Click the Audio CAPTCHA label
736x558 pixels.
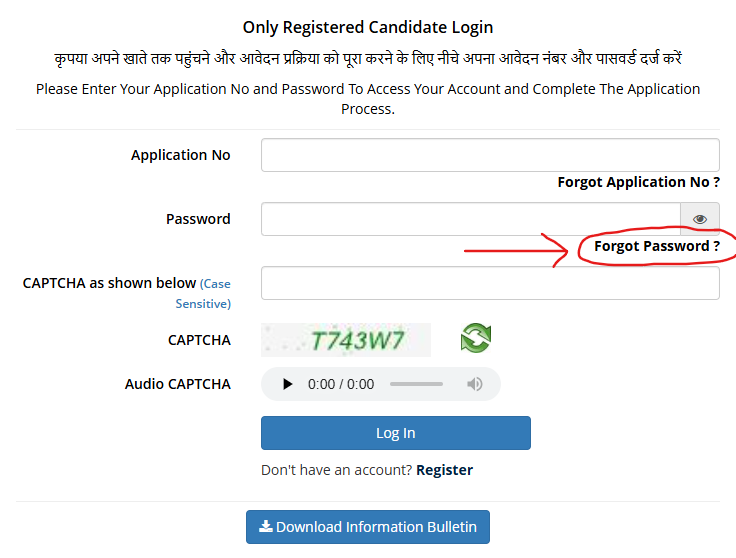pos(178,384)
